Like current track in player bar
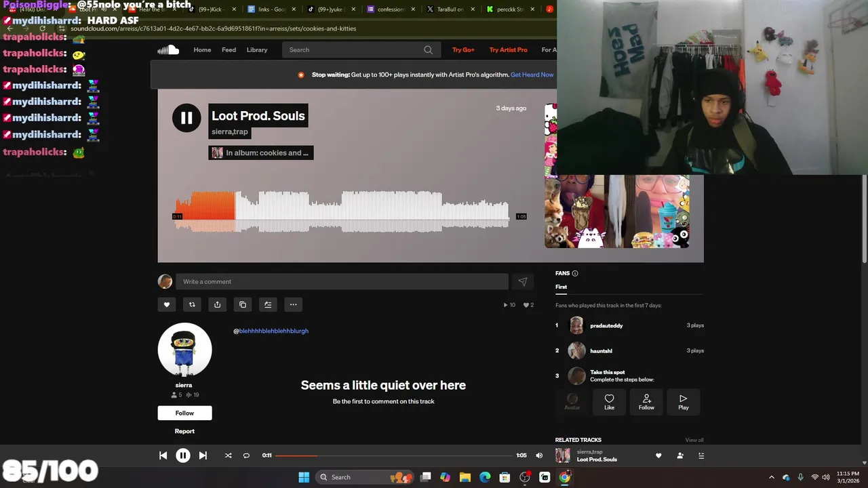This screenshot has height=488, width=868. [x=658, y=455]
